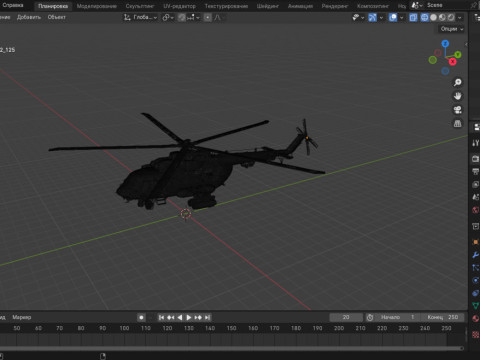Open the Справка help menu
This screenshot has height=360, width=480.
[x=13, y=5]
